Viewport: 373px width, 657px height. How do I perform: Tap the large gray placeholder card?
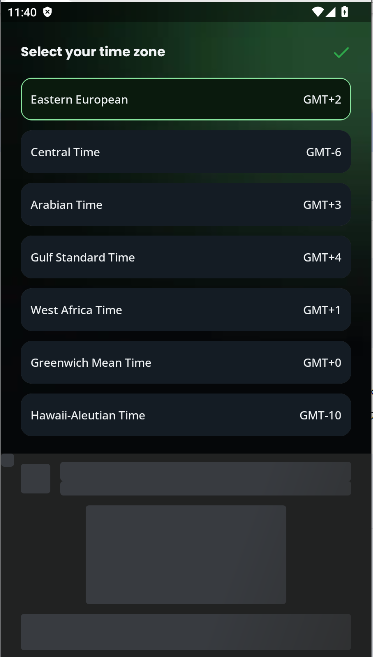click(x=186, y=554)
